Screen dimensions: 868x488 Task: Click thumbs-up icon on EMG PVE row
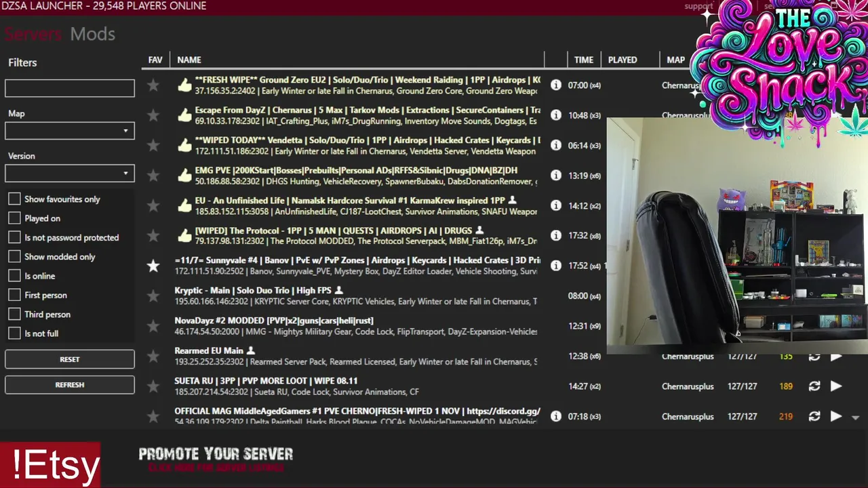[184, 175]
